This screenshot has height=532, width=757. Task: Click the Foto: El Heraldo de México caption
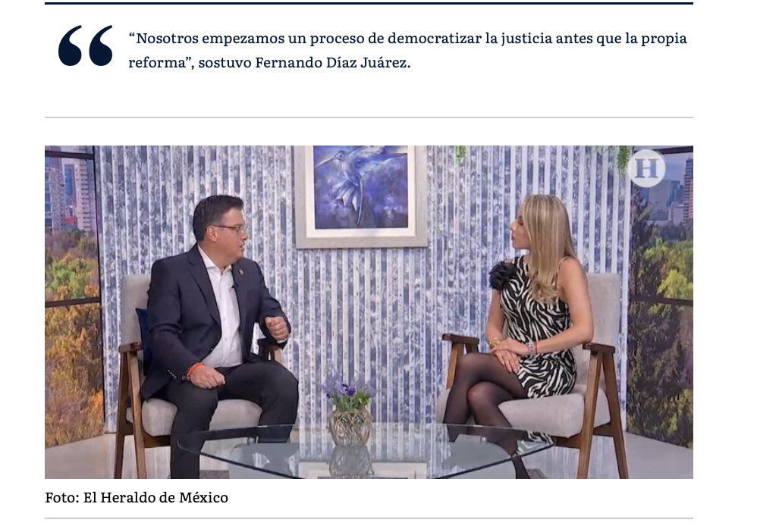tap(137, 497)
